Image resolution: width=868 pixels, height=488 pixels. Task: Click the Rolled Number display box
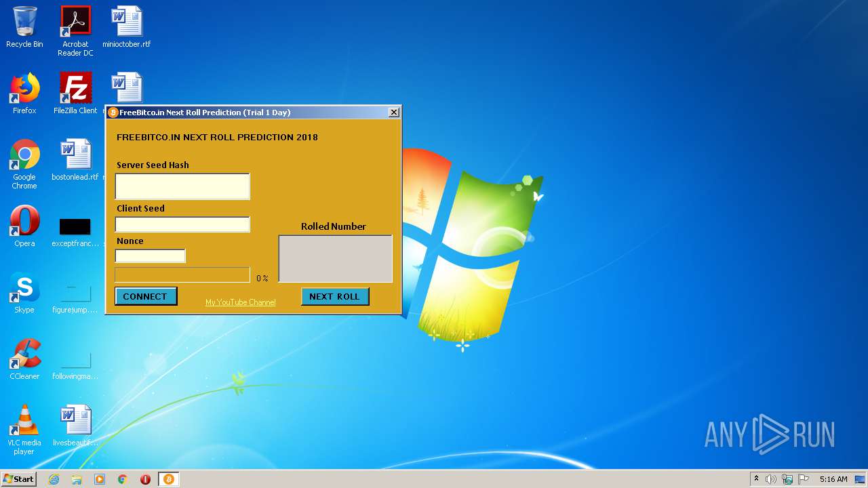335,258
